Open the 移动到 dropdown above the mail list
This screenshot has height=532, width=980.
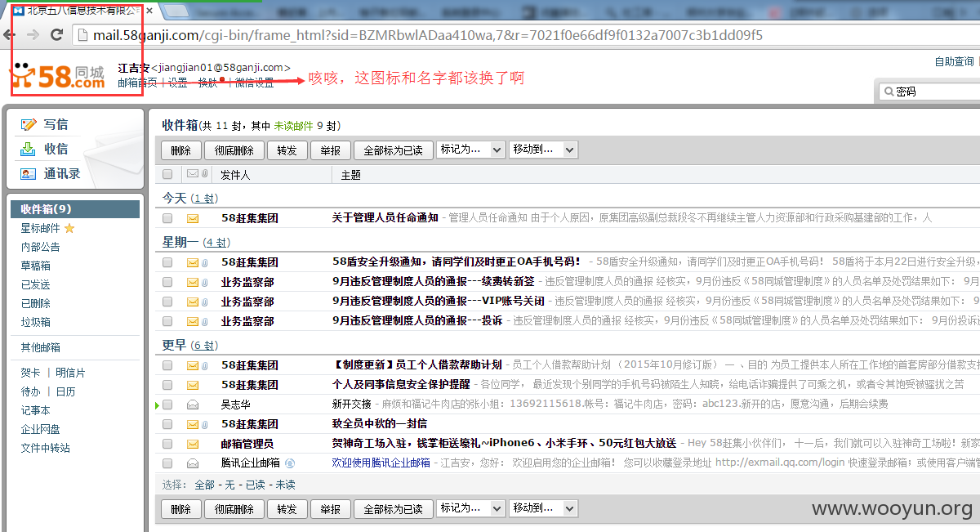click(543, 150)
